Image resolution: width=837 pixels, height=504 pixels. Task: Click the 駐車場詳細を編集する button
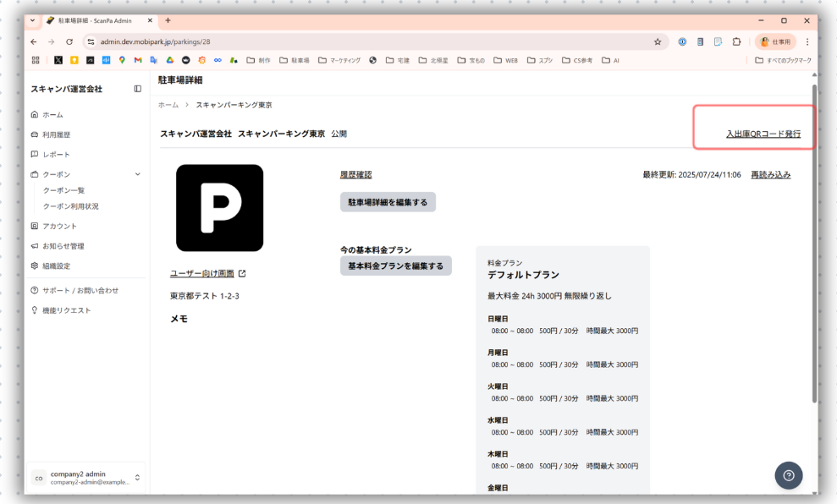coord(388,202)
